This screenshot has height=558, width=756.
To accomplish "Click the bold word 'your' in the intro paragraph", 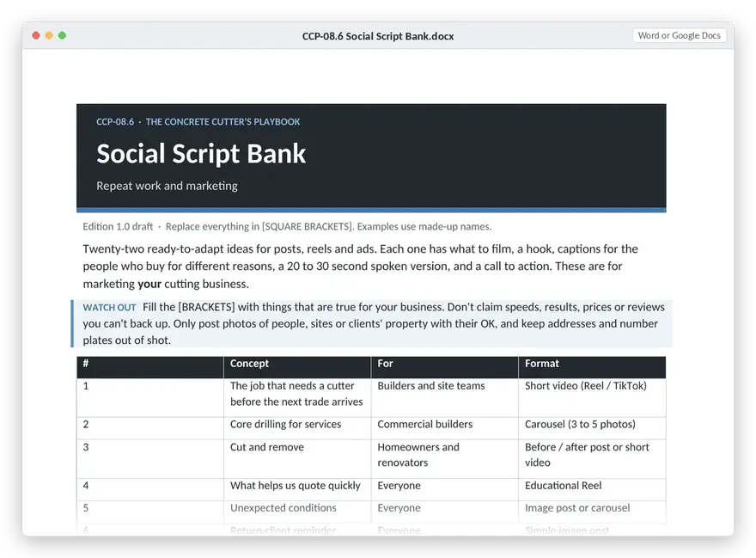I will pyautogui.click(x=149, y=284).
